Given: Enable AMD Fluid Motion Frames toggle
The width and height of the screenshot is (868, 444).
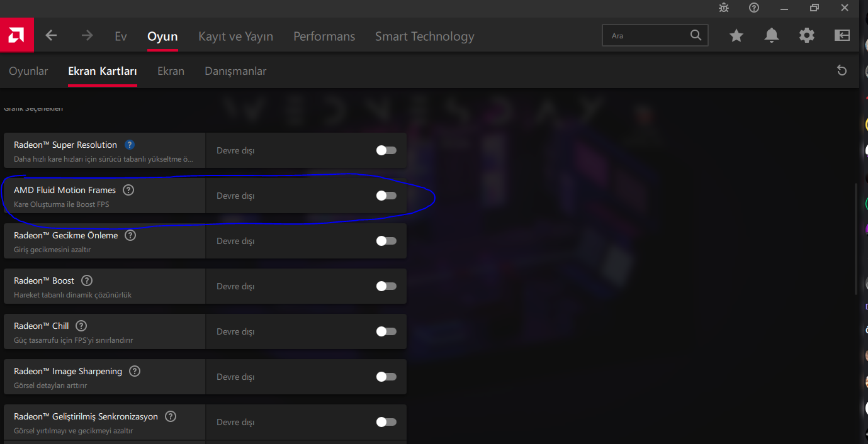Looking at the screenshot, I should (x=386, y=196).
